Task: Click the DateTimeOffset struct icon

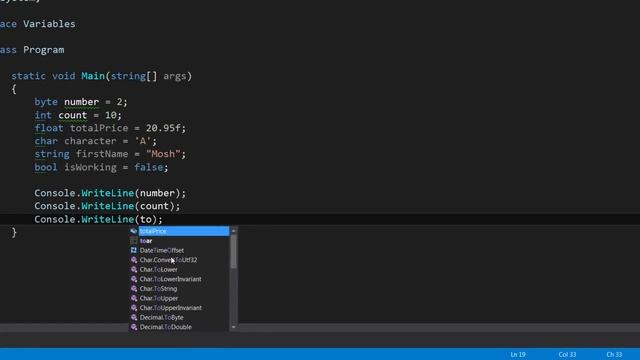Action: click(133, 250)
